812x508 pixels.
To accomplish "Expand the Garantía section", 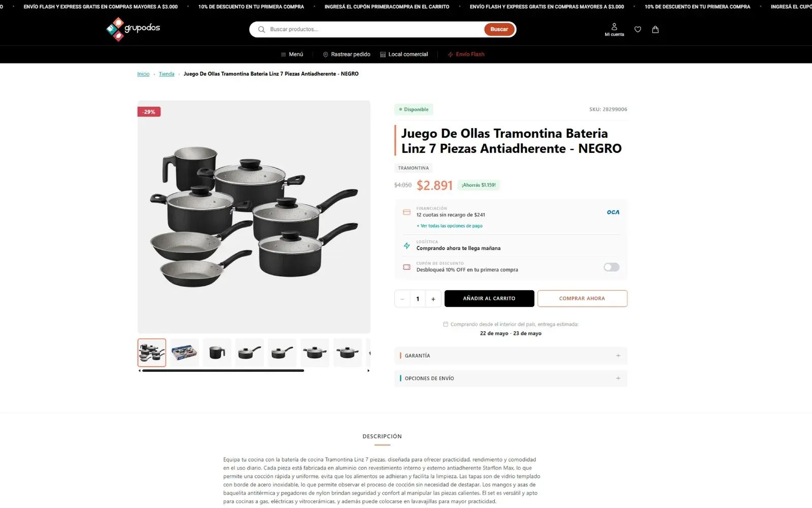I will pyautogui.click(x=511, y=356).
